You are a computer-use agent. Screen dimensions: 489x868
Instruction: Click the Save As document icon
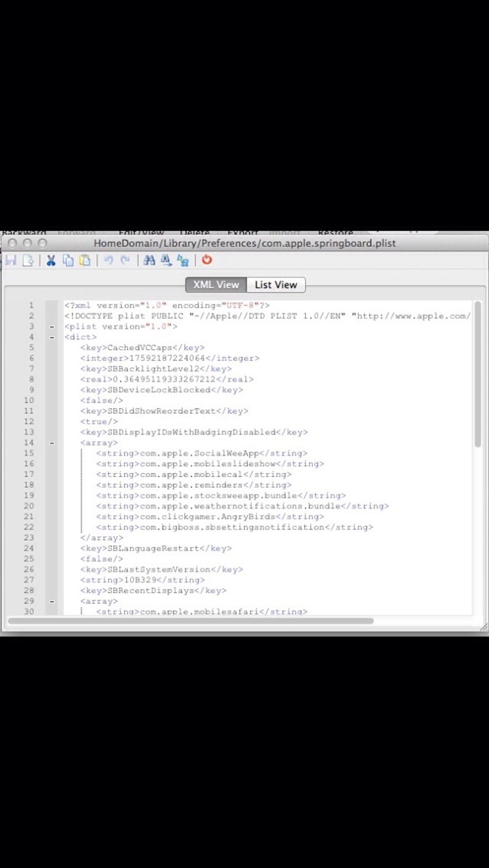[x=28, y=260]
